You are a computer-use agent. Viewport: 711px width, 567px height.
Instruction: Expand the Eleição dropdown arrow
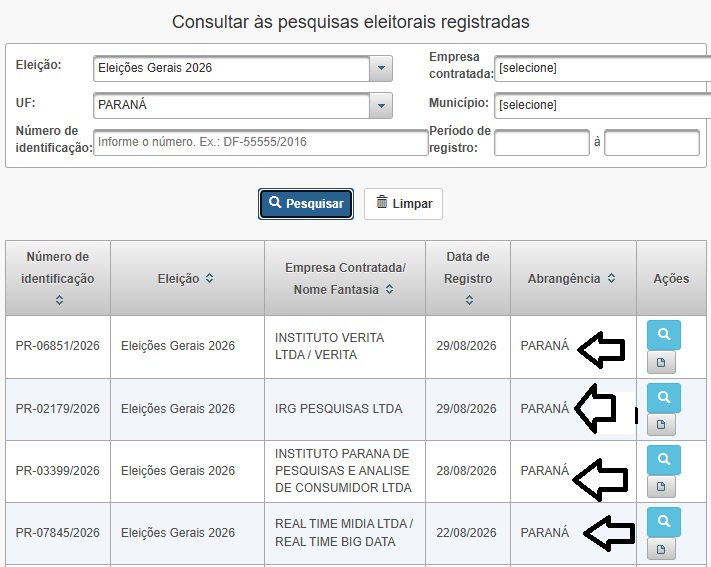[x=381, y=68]
